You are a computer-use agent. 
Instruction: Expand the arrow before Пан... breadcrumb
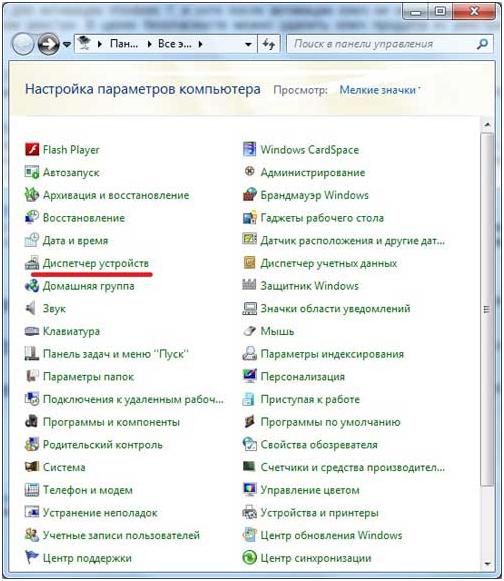pyautogui.click(x=99, y=44)
